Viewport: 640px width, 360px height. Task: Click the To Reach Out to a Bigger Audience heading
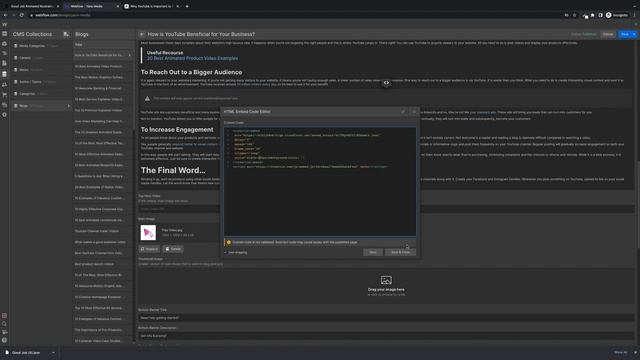point(191,72)
